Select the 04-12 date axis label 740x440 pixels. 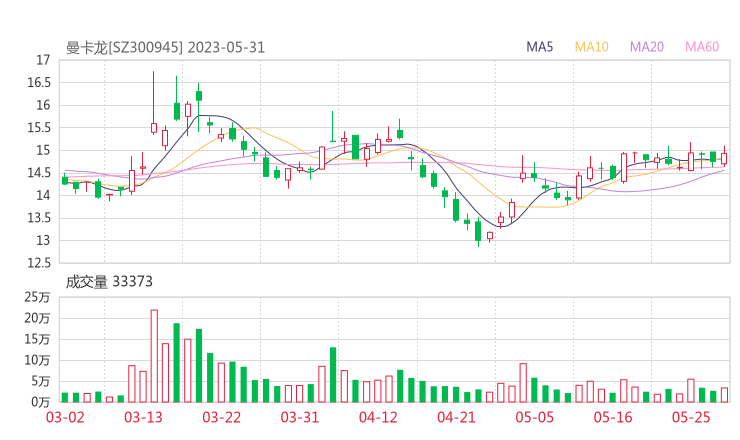(378, 417)
